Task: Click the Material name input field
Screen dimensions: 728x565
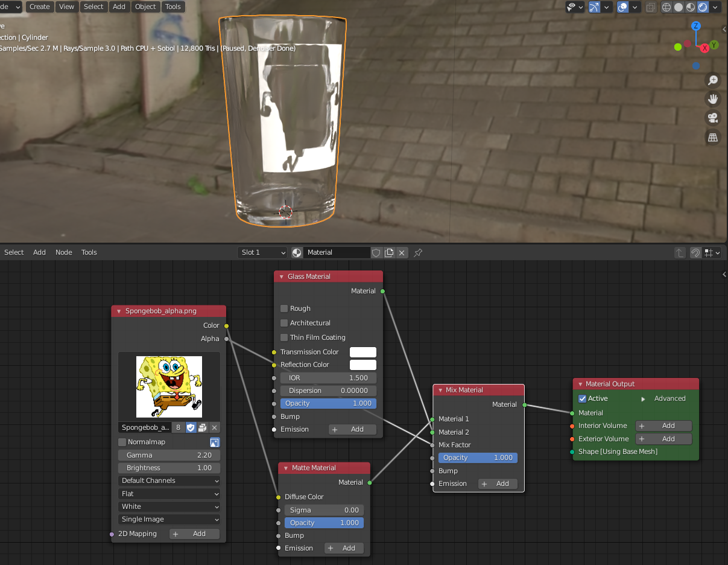Action: click(337, 252)
